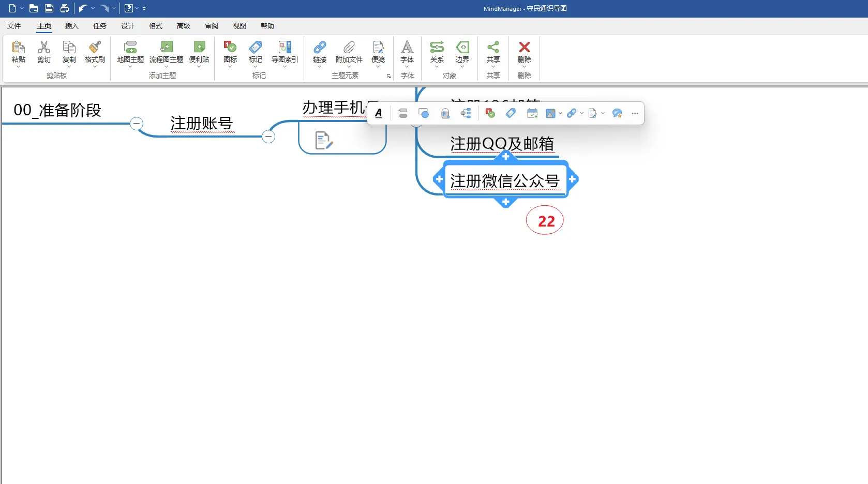This screenshot has height=484, width=868.
Task: Switch to the 插入 ribbon tab
Action: 72,26
